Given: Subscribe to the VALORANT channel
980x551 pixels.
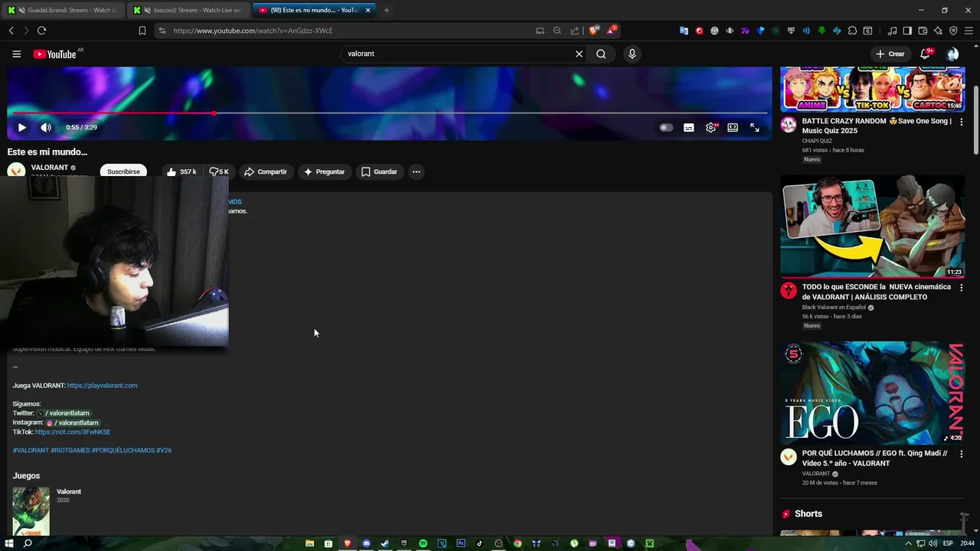Looking at the screenshot, I should coord(123,171).
